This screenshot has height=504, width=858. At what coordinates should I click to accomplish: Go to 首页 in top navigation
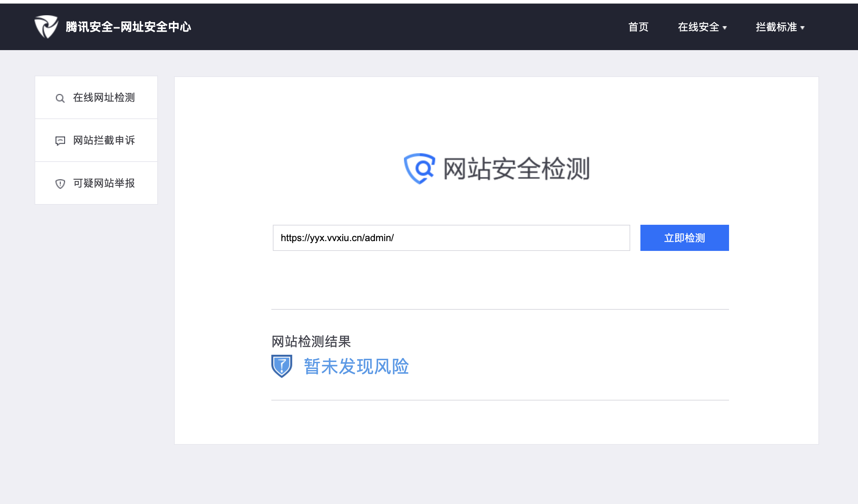point(638,27)
